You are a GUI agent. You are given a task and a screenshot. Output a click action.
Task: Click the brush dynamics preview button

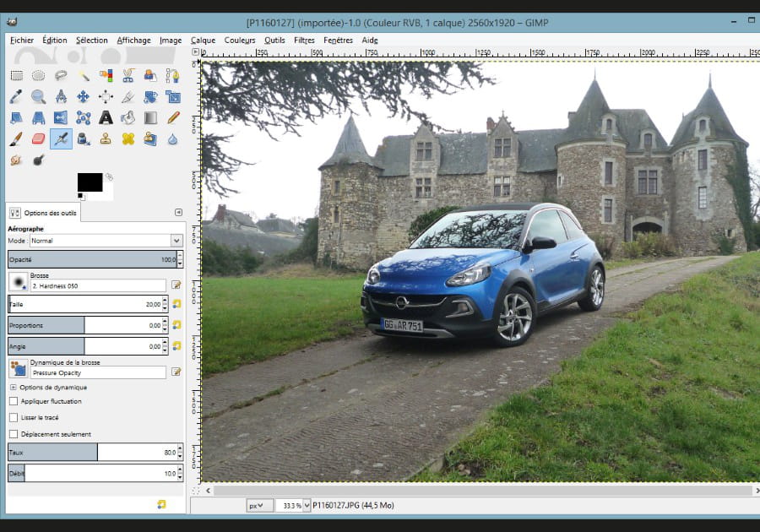click(19, 368)
